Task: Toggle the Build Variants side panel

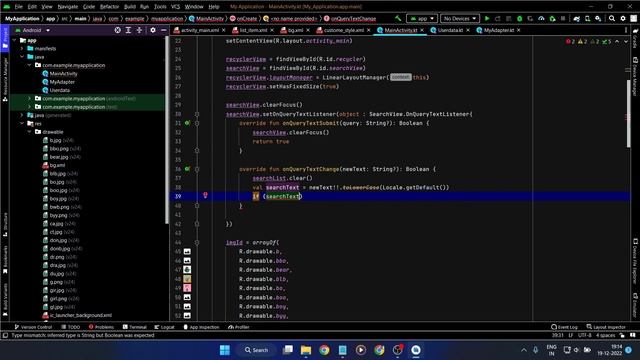Action: pyautogui.click(x=5, y=300)
